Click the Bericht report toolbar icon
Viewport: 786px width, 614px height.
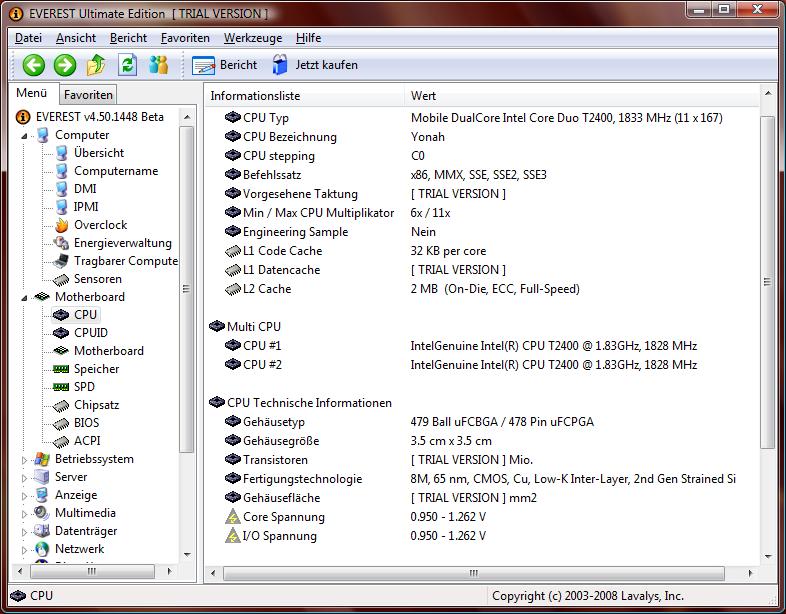[203, 65]
